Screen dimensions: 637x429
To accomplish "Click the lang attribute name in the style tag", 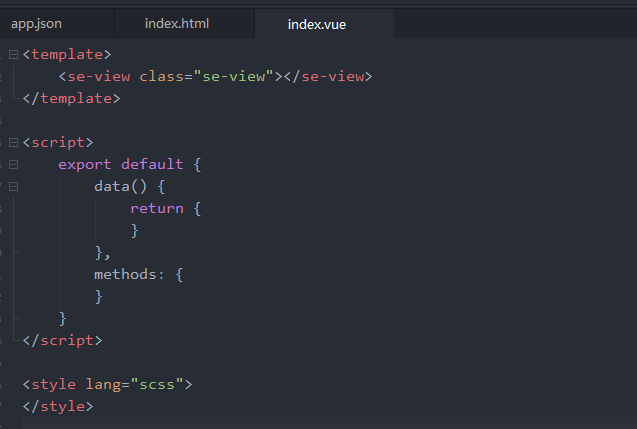I will tap(103, 384).
